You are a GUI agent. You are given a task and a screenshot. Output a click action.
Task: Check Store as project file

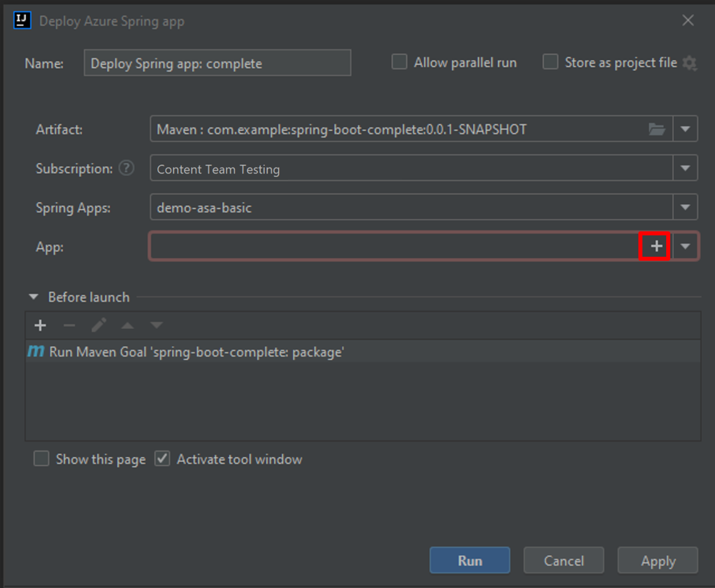(x=550, y=62)
